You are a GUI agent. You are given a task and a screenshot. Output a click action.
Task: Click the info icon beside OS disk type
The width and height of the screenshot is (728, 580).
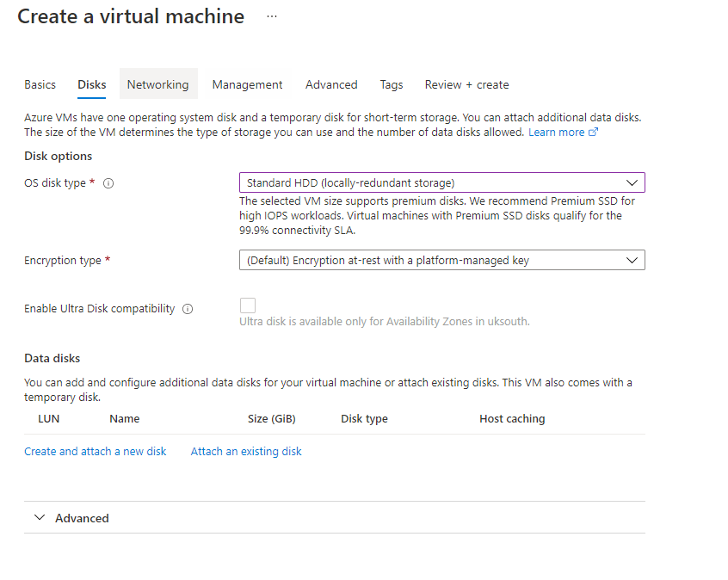tap(108, 183)
